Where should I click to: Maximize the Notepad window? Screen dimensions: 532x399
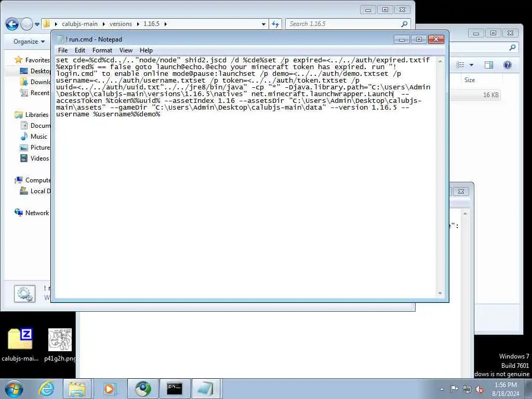click(419, 39)
